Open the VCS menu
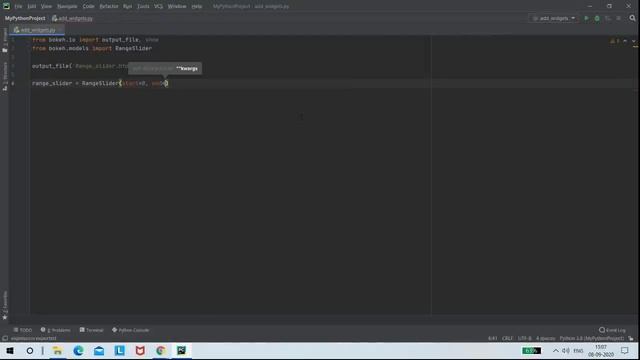Viewport: 640px width, 360px height. (158, 7)
